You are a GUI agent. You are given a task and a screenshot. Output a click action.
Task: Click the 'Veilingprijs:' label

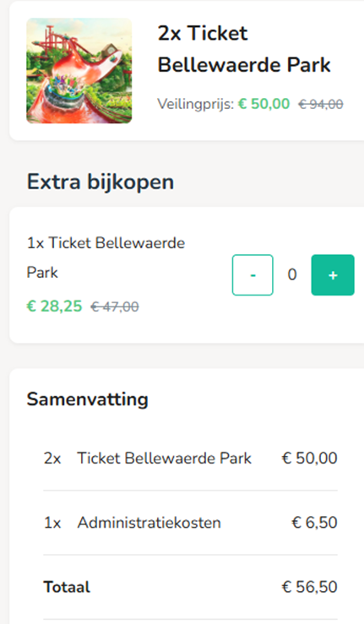[196, 104]
